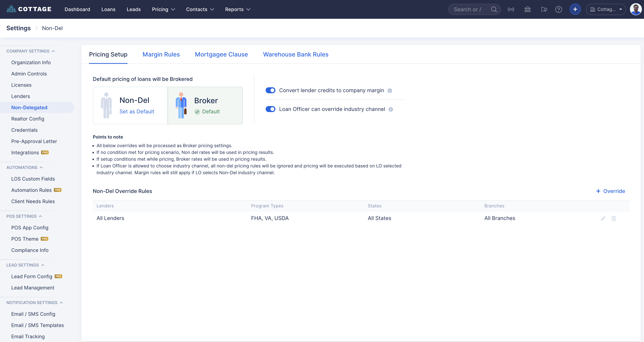This screenshot has height=342, width=644.
Task: Disable Convert lender credits to company margin
Action: pyautogui.click(x=270, y=90)
